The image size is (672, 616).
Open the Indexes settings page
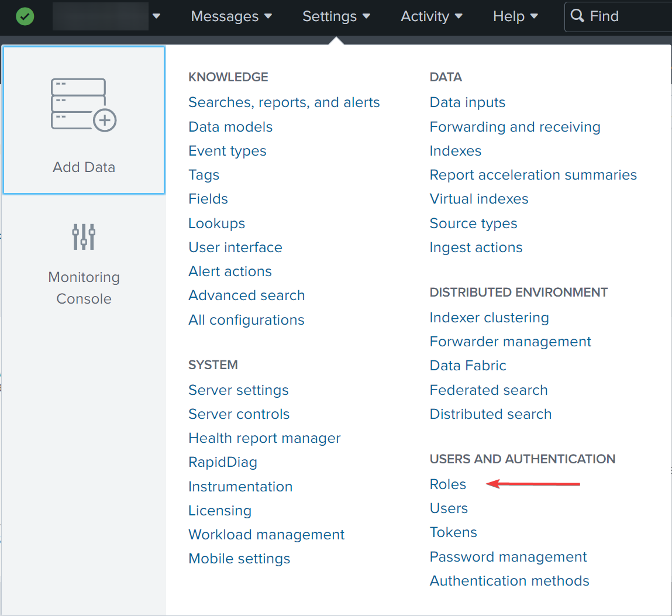click(x=456, y=151)
